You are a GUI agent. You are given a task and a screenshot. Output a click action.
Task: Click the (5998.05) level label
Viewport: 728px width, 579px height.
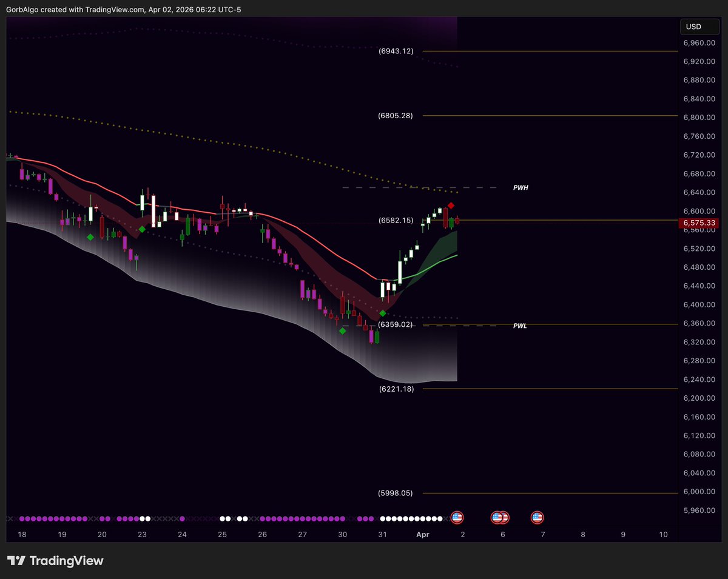395,493
